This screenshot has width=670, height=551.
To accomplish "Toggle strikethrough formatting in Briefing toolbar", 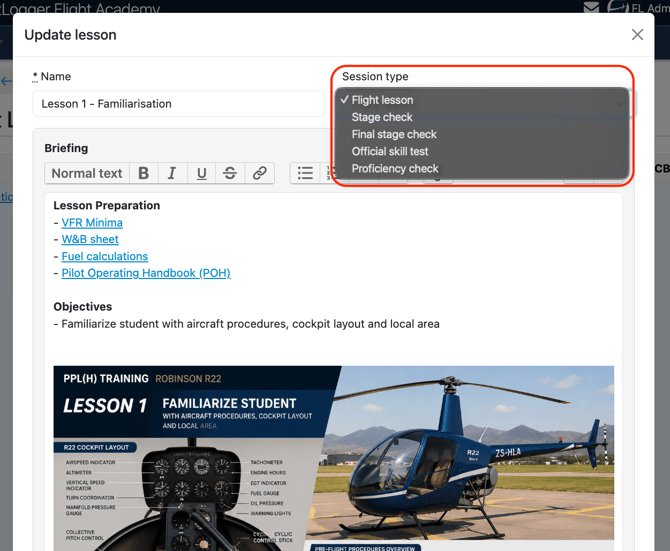I will pyautogui.click(x=230, y=173).
